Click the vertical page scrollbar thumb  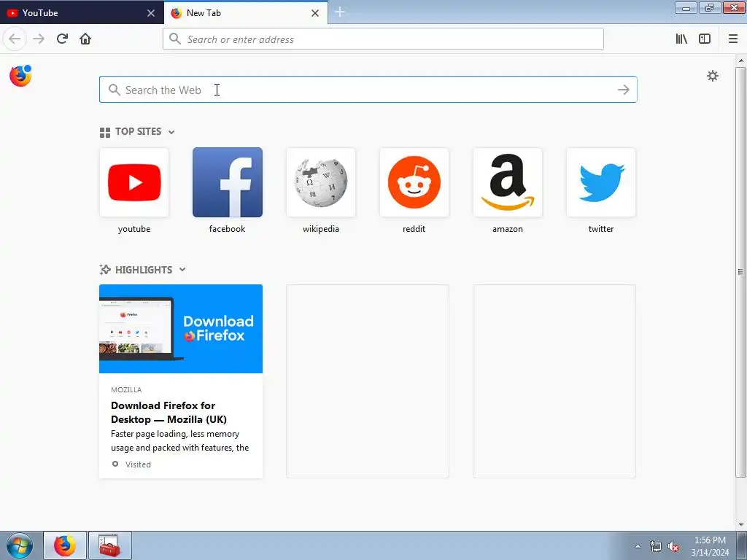pyautogui.click(x=740, y=272)
